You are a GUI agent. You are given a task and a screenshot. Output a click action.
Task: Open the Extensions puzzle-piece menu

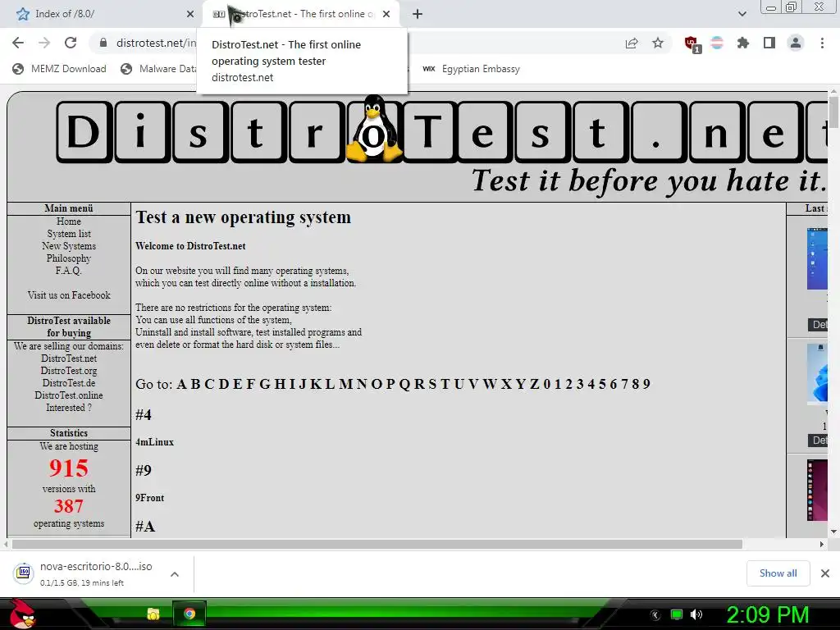pos(743,43)
